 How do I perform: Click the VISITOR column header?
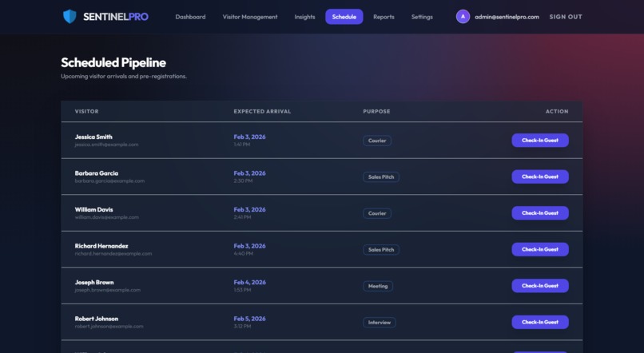pyautogui.click(x=86, y=111)
